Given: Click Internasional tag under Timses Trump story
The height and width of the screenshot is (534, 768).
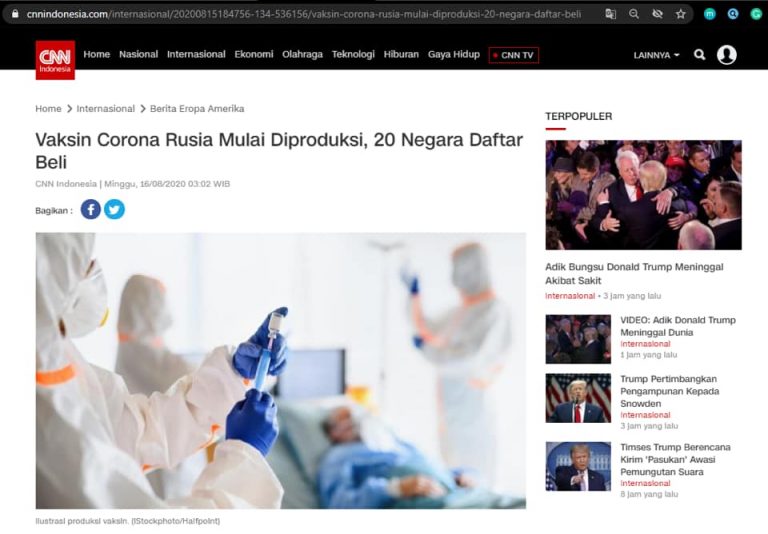Looking at the screenshot, I should (645, 483).
